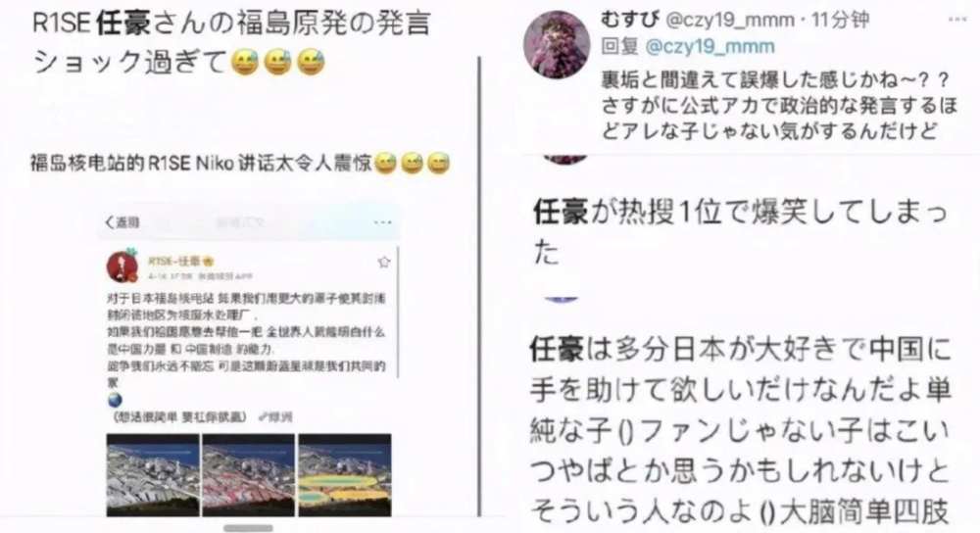
Task: Open middle plant image with red overlay
Action: point(249,475)
